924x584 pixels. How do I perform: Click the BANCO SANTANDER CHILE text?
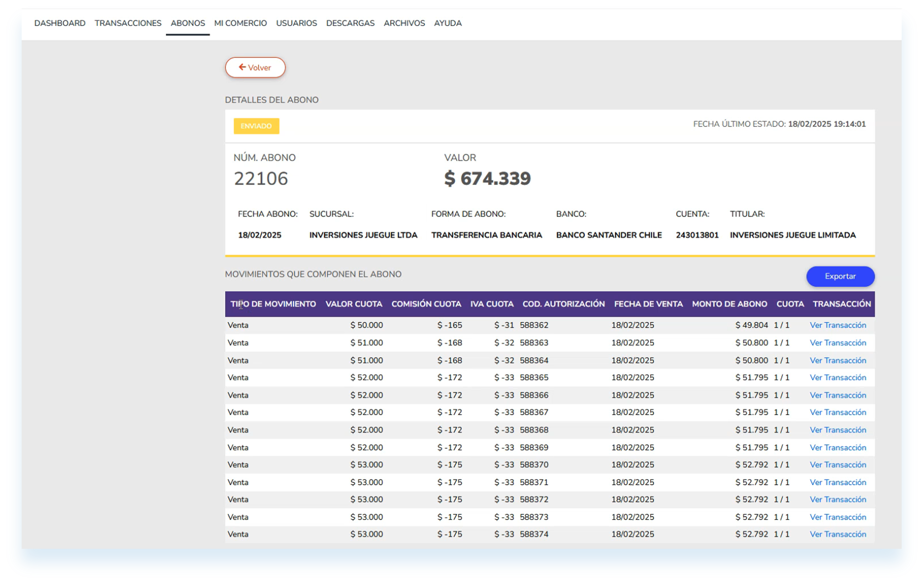pyautogui.click(x=609, y=235)
